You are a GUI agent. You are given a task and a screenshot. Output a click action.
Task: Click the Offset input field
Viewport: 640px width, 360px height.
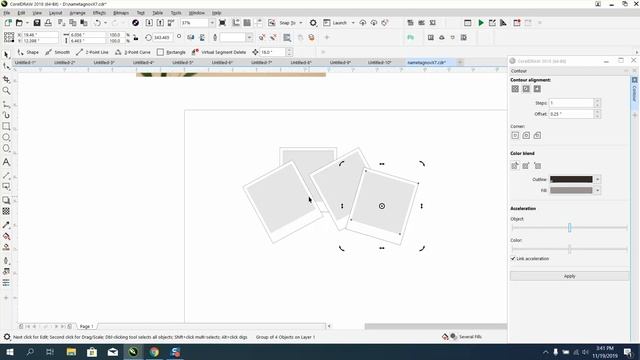click(571, 114)
